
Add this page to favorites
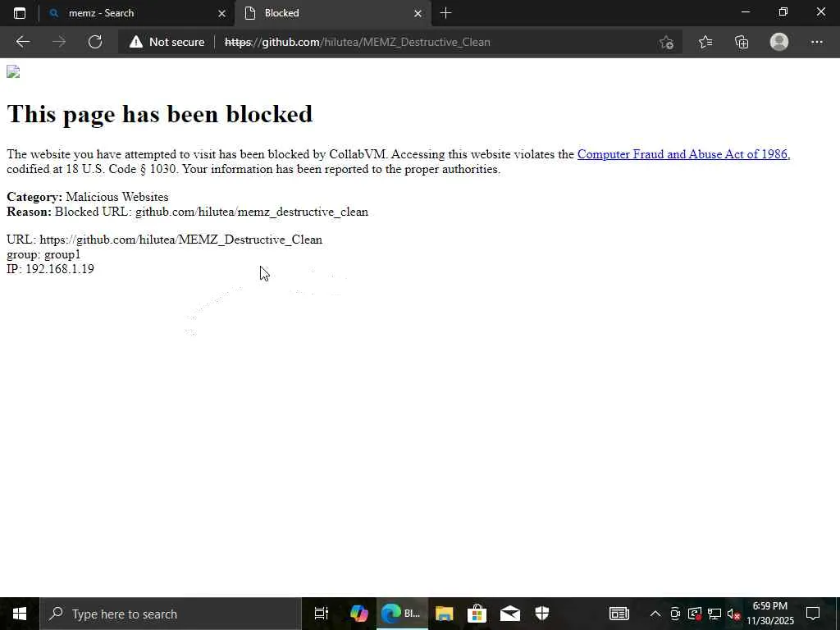point(666,42)
